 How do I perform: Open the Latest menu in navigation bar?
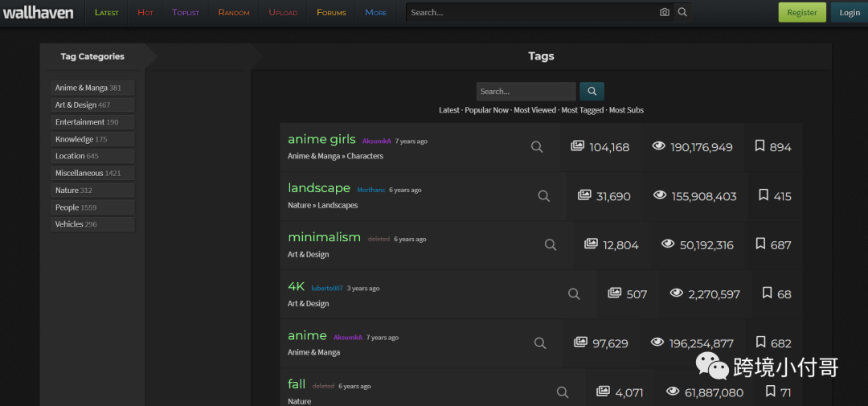(x=107, y=12)
